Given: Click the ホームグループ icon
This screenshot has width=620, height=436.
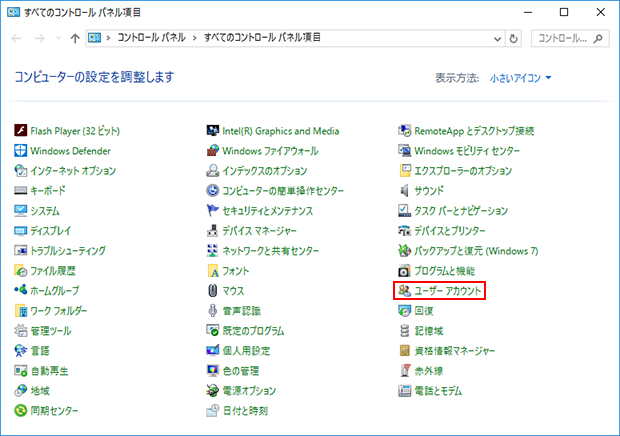Looking at the screenshot, I should [20, 290].
